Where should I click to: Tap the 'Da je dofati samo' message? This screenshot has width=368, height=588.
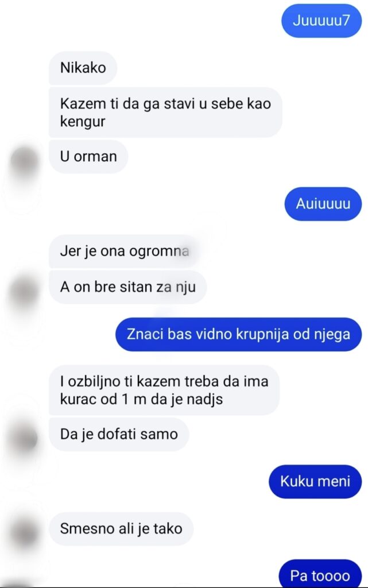tap(119, 434)
